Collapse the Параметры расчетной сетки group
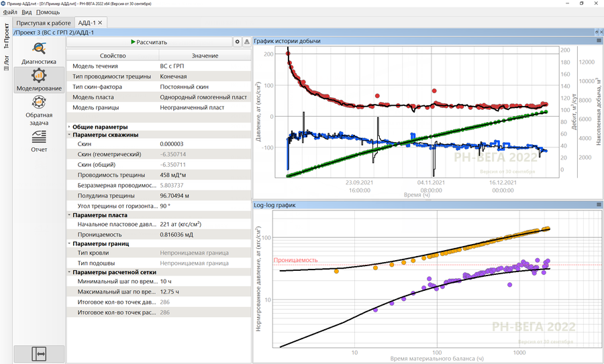Viewport: 604px width, 364px height. pos(70,272)
